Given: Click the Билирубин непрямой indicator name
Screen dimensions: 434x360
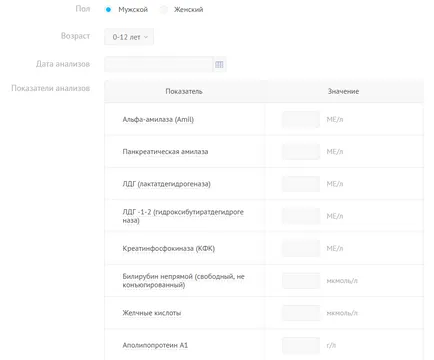Looking at the screenshot, I should click(183, 281).
